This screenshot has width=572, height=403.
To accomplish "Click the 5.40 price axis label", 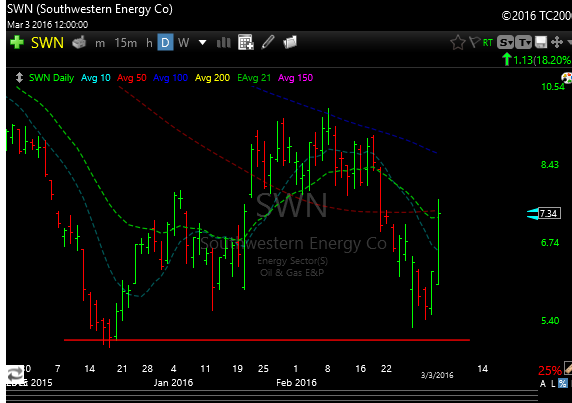I will click(x=550, y=321).
